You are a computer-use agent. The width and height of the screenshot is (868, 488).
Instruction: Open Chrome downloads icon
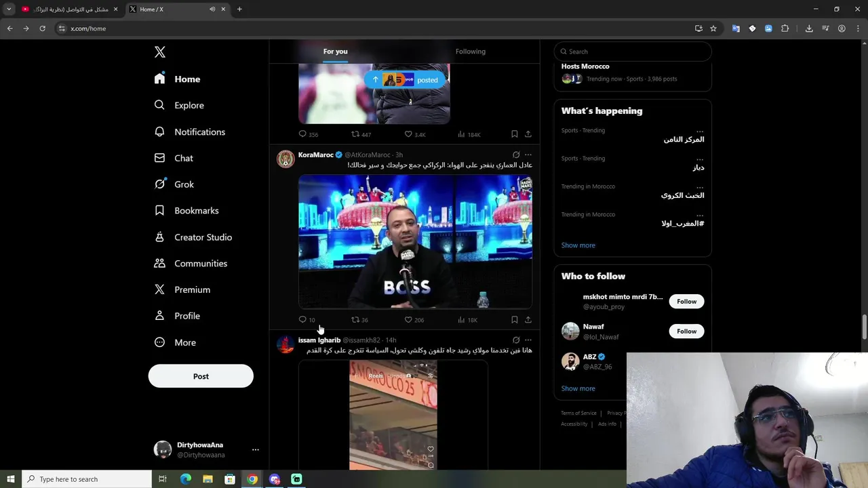click(809, 28)
